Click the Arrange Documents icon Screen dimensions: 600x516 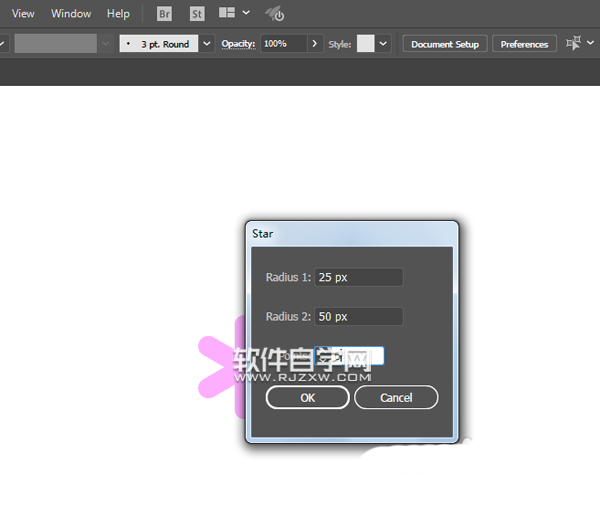(227, 13)
